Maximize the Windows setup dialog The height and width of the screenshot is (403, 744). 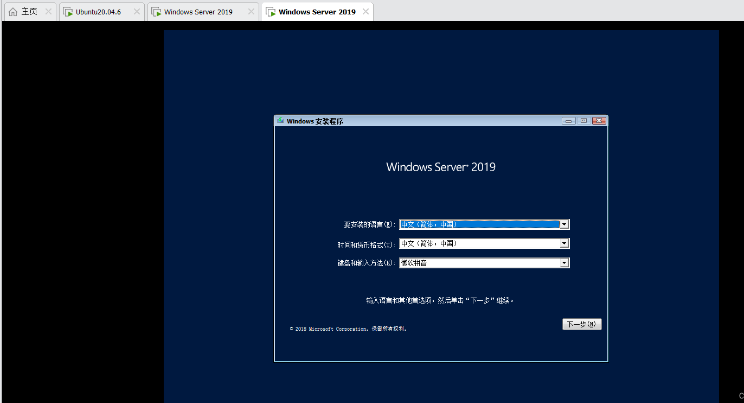[x=584, y=121]
